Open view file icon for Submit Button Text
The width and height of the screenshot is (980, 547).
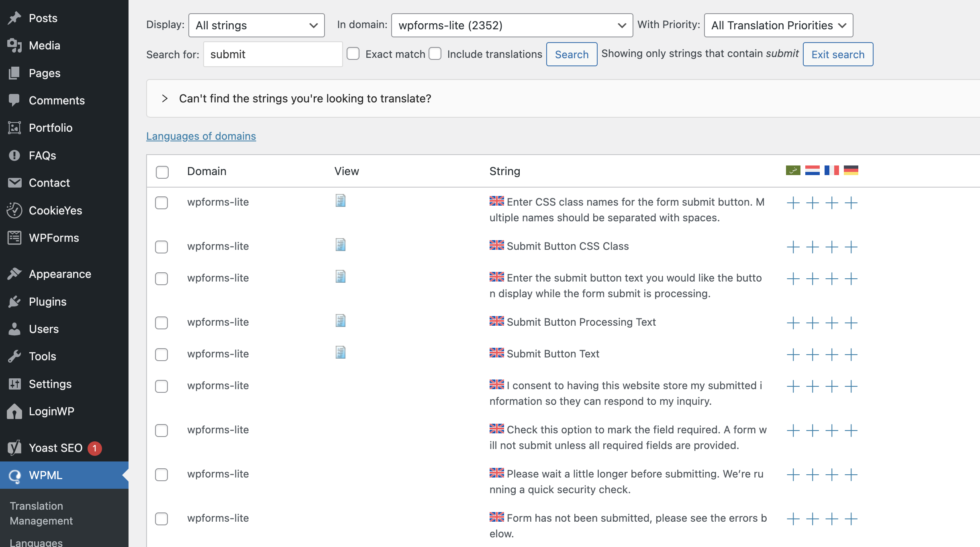tap(341, 352)
